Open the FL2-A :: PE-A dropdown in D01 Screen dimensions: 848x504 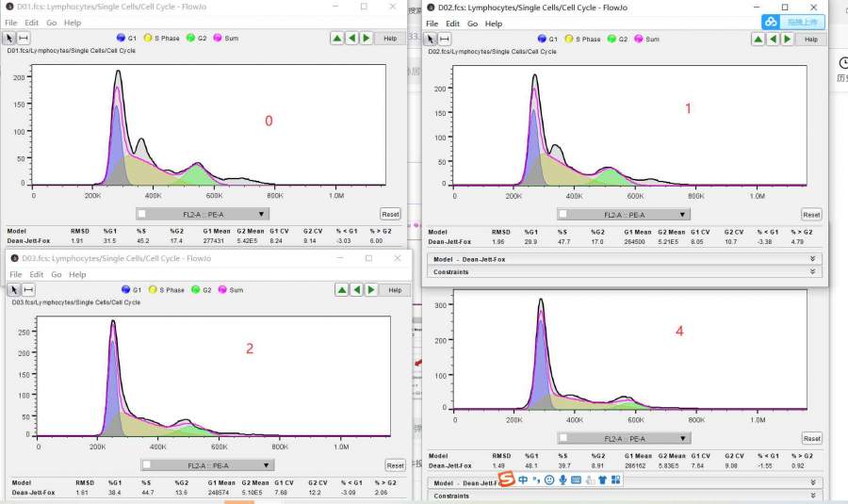261,214
